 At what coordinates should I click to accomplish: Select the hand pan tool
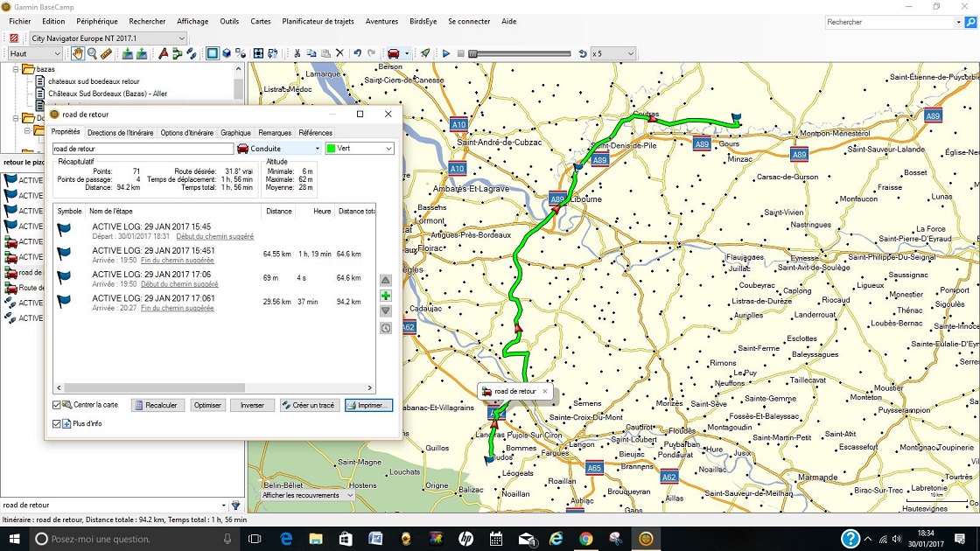tap(78, 54)
